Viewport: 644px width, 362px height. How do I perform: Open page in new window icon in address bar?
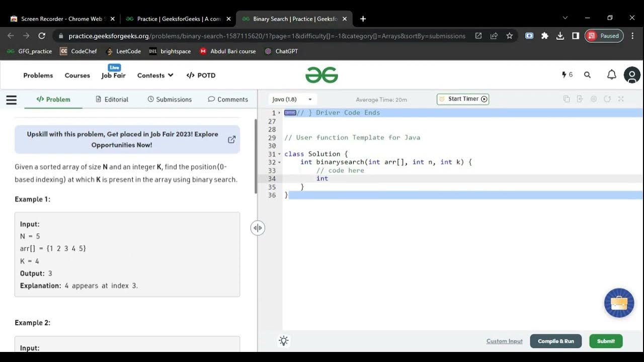(478, 36)
